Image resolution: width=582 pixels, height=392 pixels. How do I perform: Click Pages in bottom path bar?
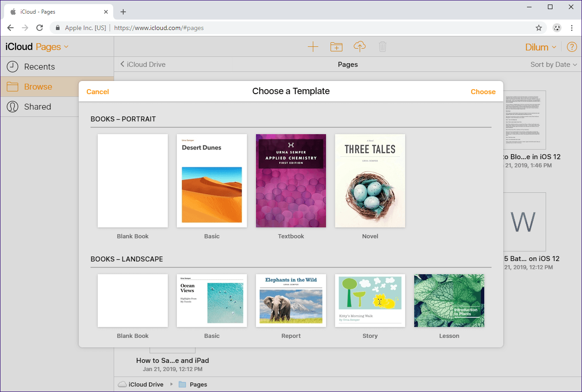pyautogui.click(x=199, y=384)
